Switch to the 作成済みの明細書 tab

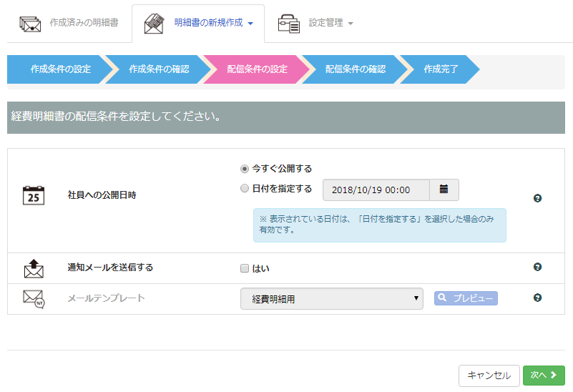coord(84,23)
